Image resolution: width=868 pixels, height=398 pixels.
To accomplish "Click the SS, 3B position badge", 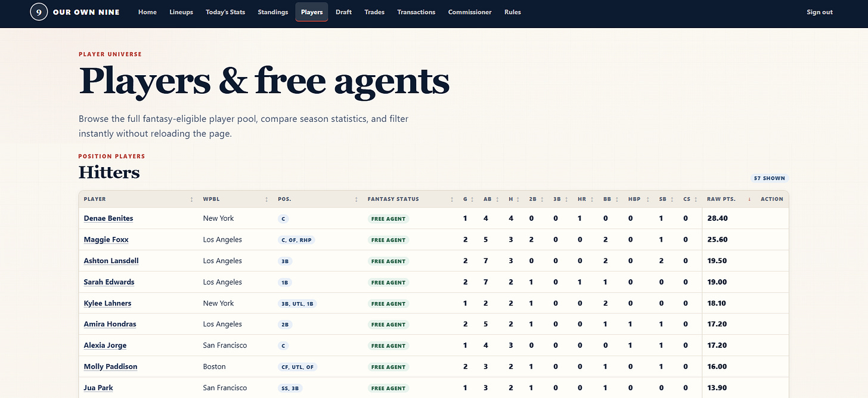I will point(290,388).
